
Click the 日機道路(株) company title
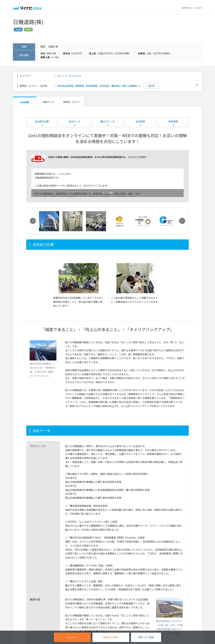click(x=28, y=22)
